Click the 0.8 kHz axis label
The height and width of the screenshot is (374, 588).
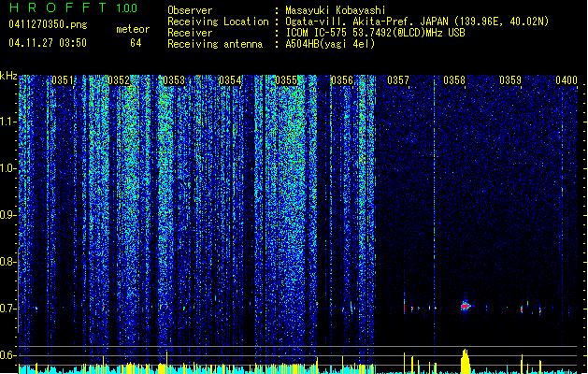click(x=8, y=262)
